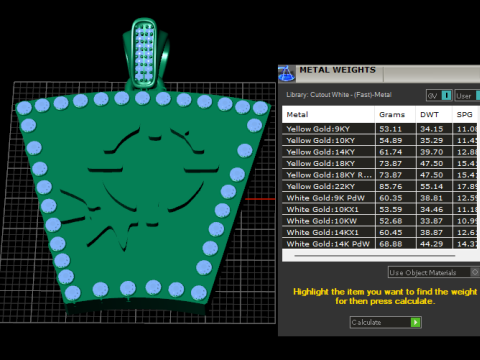Select Yellow Gold:18KY row
480x360 pixels.
[380, 163]
